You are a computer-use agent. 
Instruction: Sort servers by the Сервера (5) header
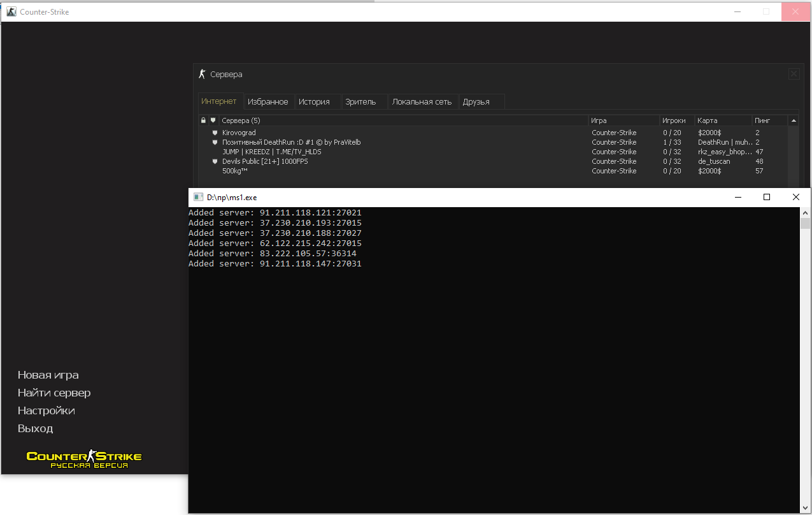(404, 120)
